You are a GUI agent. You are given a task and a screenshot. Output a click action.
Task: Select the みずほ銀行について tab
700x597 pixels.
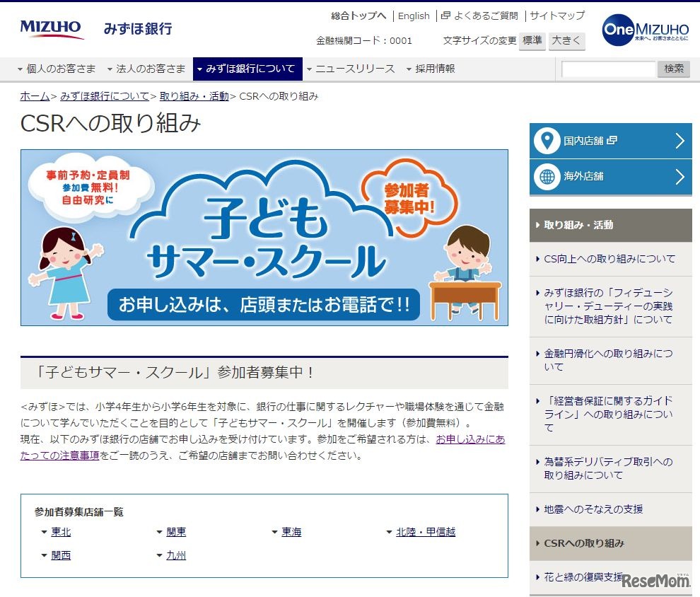coord(250,69)
